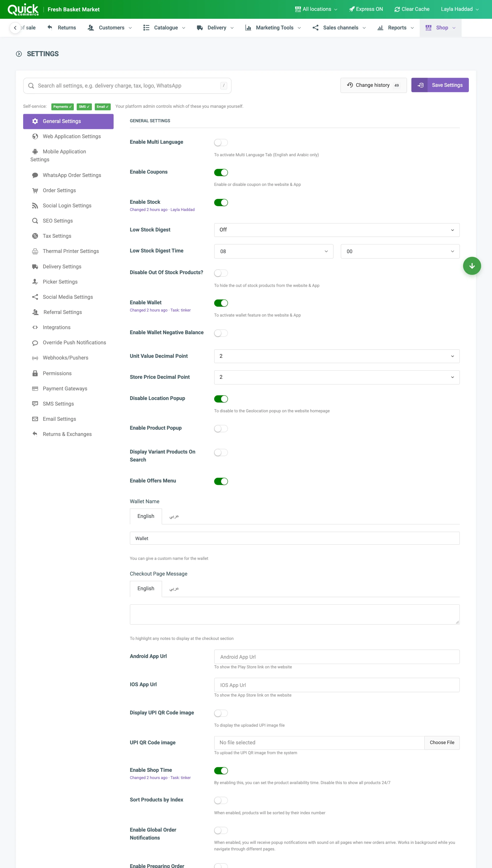Click the Android icon for Mobile Application Settings
The height and width of the screenshot is (868, 492).
coord(35,152)
